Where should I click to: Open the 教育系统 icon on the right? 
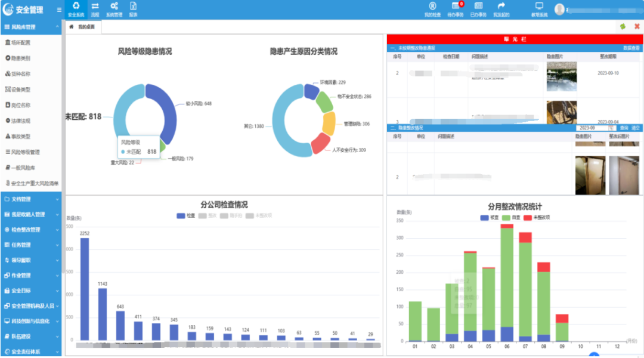[538, 10]
